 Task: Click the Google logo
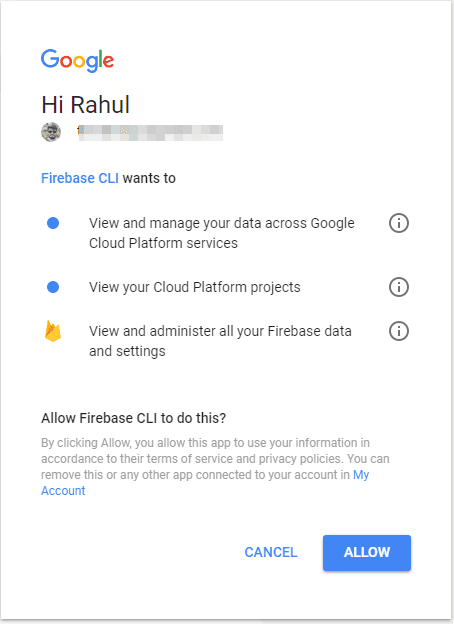78,60
